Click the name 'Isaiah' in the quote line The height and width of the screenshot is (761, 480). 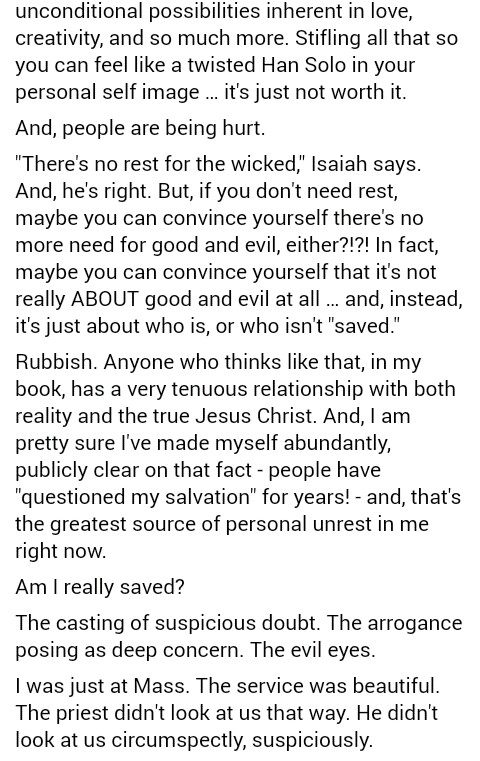(339, 165)
